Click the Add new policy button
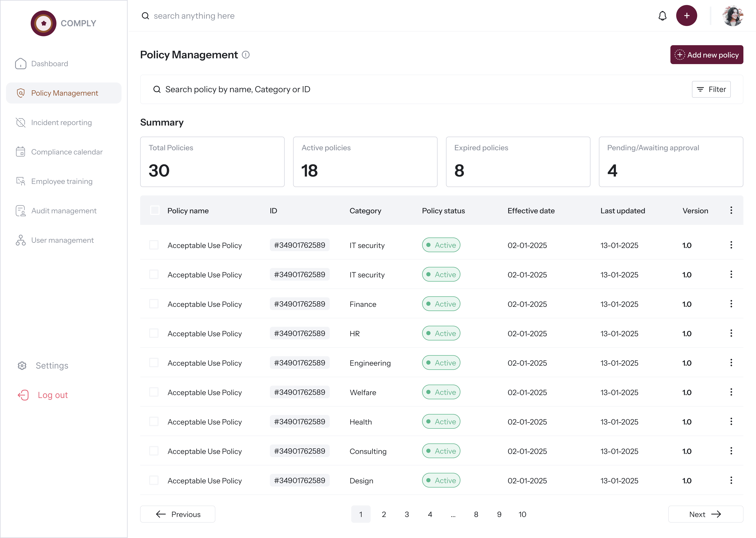 point(706,55)
